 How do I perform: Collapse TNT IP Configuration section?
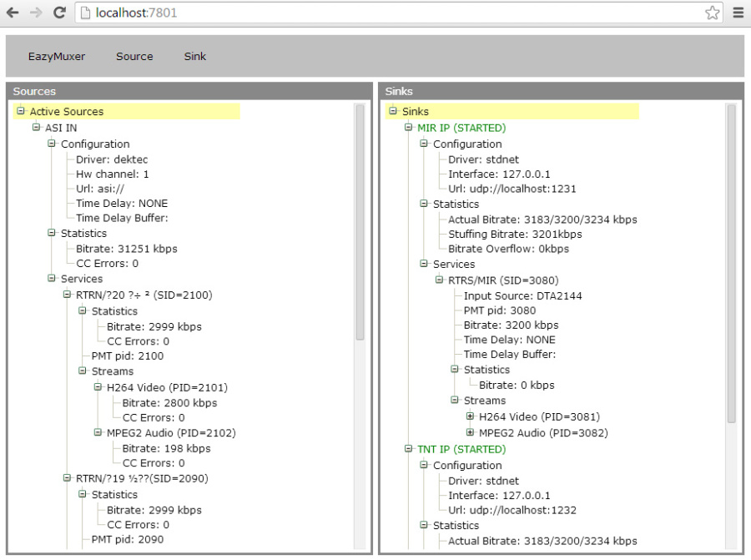tap(424, 465)
